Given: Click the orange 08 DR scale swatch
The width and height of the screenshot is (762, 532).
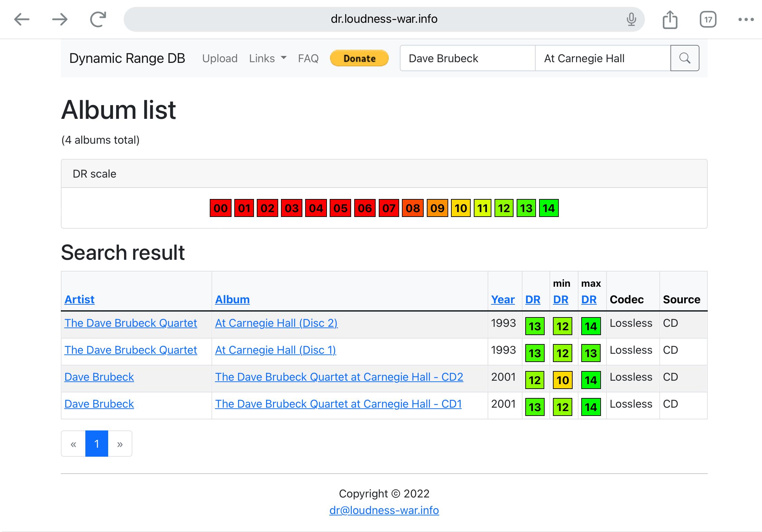Looking at the screenshot, I should click(413, 208).
